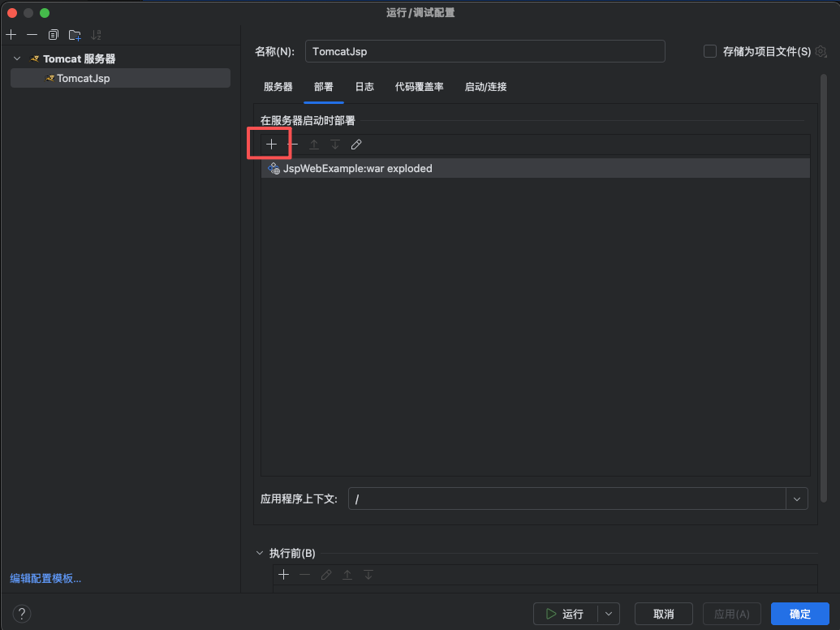Focus the 名称 input field

pyautogui.click(x=485, y=51)
